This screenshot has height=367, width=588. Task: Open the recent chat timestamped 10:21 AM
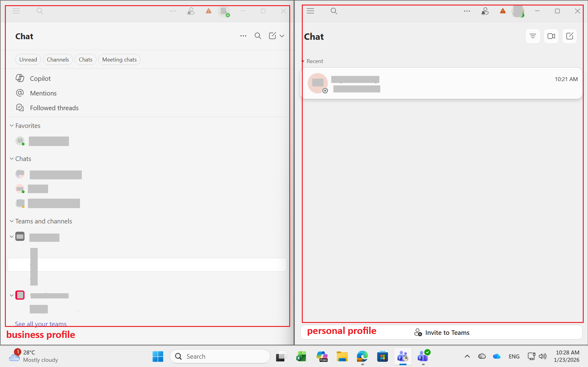441,83
